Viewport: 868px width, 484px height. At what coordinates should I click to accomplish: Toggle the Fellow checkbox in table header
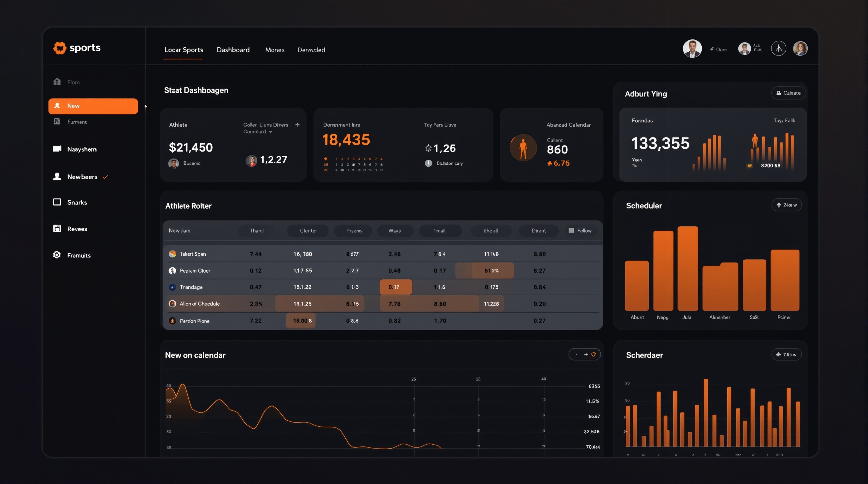point(571,231)
